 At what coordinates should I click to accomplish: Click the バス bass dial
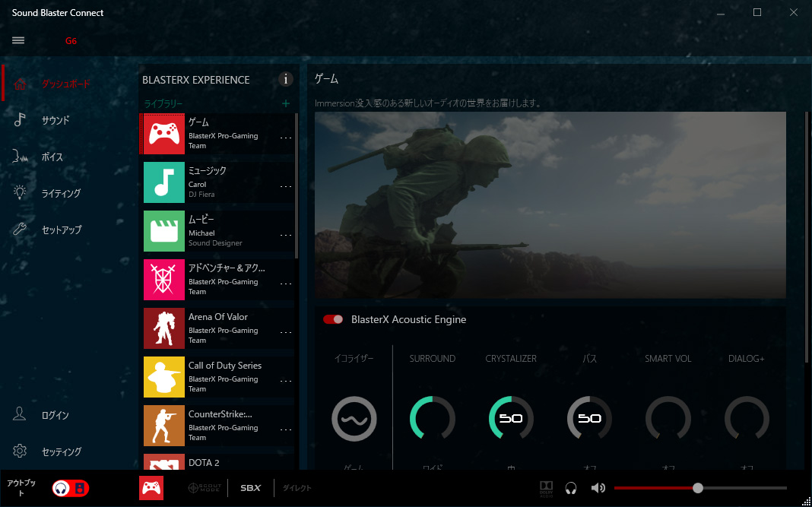click(x=589, y=418)
